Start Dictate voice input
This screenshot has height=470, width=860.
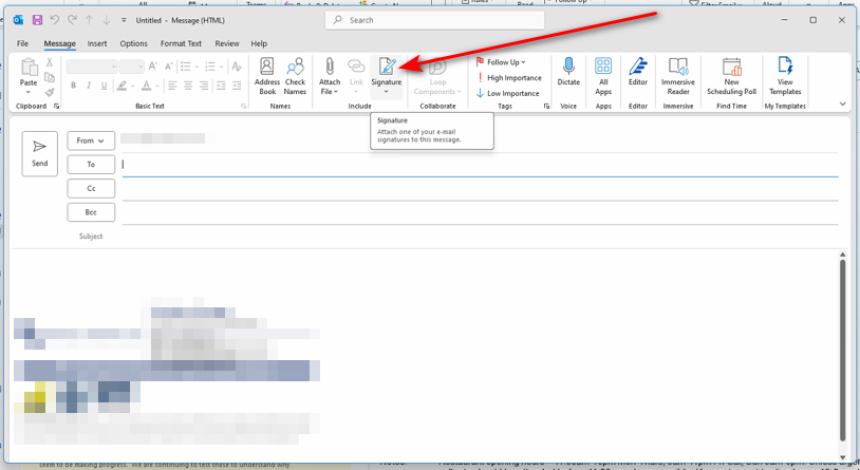click(x=568, y=75)
